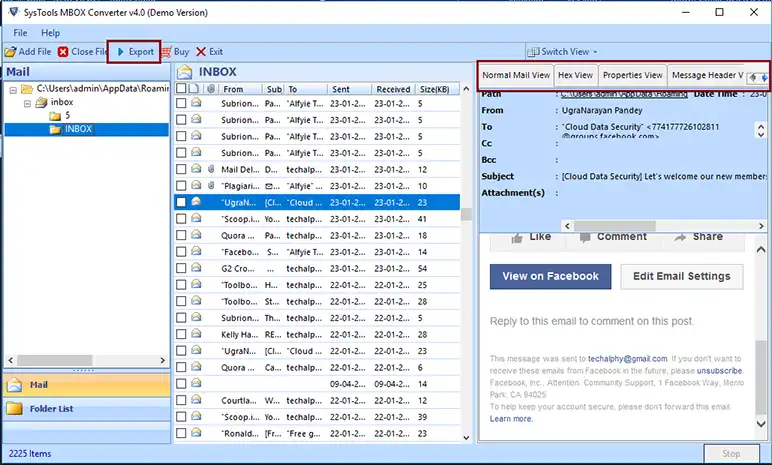Viewport: 772px width, 465px height.
Task: Check the 'Scoop.i... size 41 row checkbox
Action: pos(181,219)
